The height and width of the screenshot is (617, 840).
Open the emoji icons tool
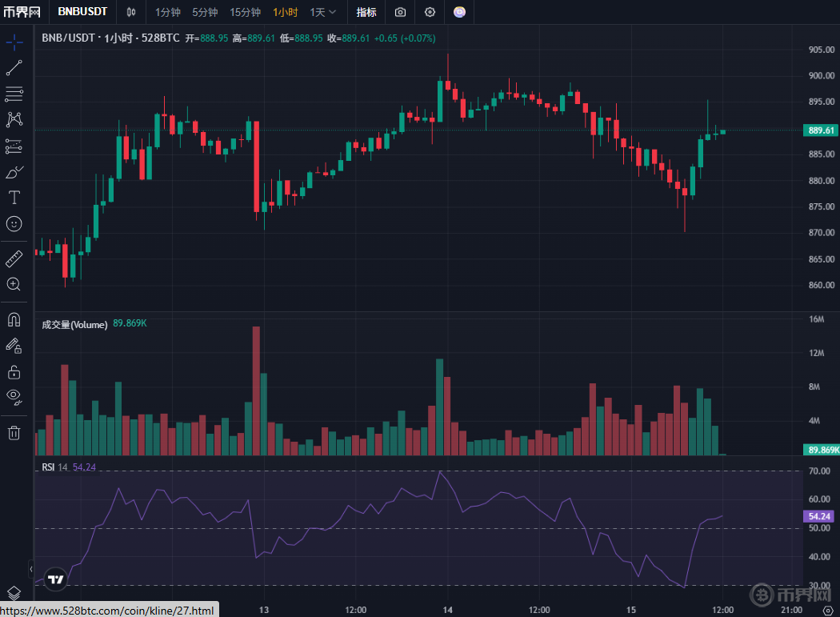14,223
